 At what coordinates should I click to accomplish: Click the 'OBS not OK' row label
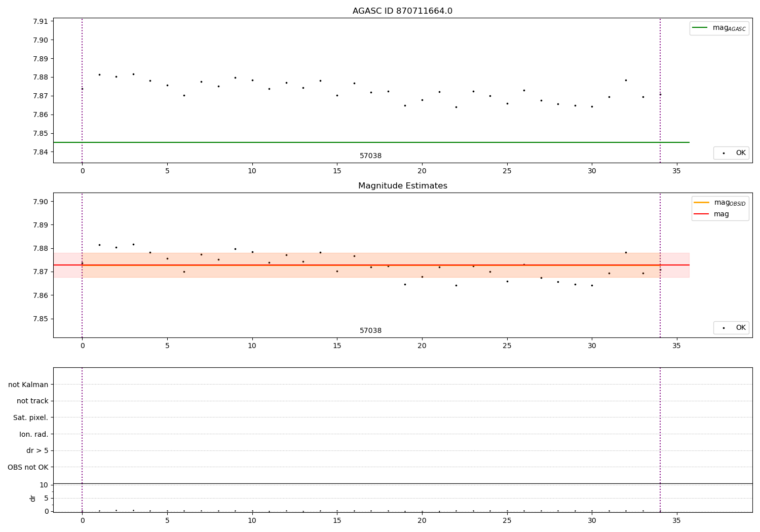(28, 467)
